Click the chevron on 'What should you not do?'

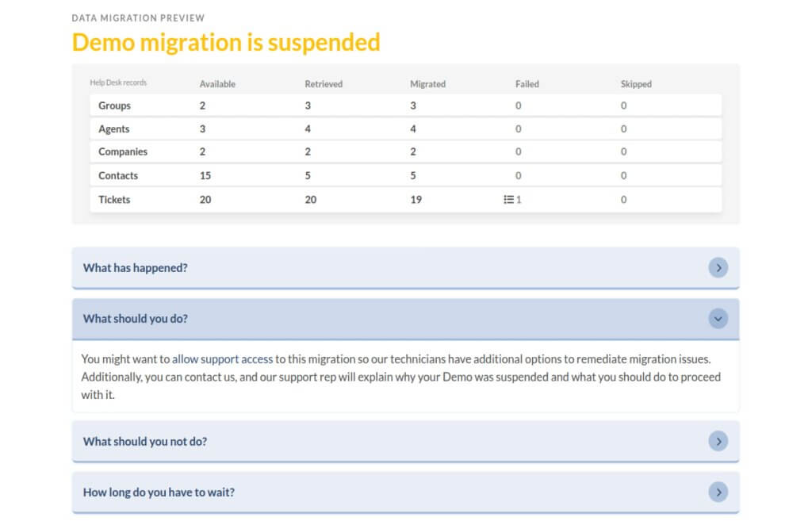click(718, 441)
